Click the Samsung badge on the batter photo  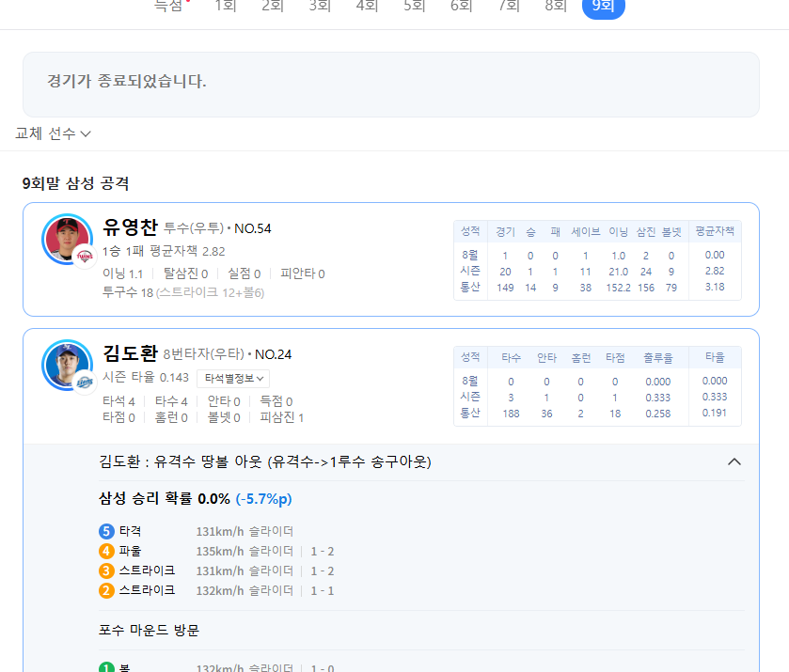(x=86, y=382)
